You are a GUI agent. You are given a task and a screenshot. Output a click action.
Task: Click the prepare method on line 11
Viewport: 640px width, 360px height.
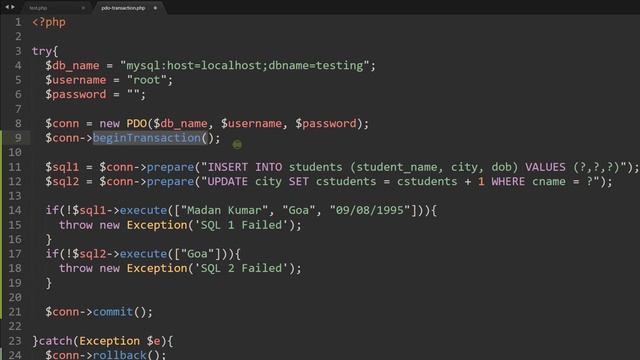(170, 167)
